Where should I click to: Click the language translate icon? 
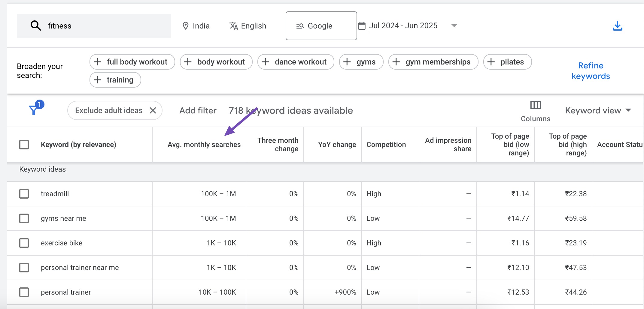point(234,26)
